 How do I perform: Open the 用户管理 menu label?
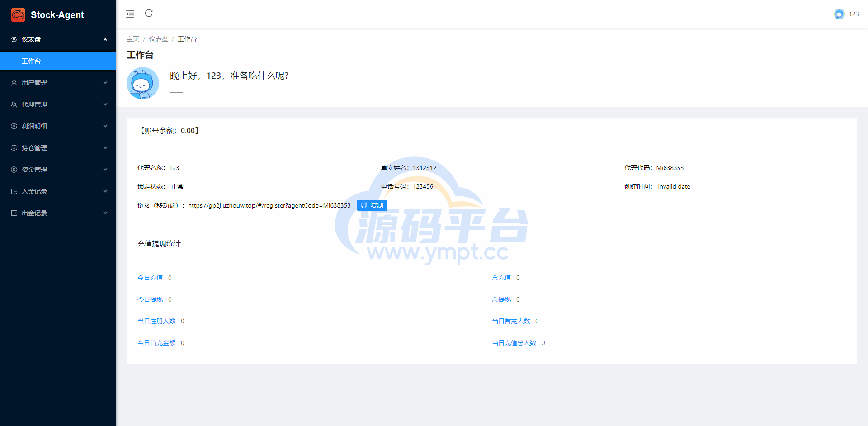34,83
